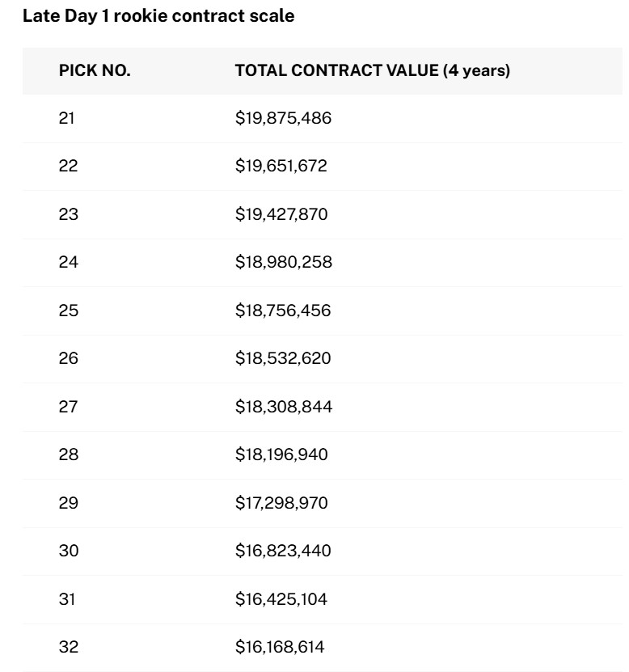Click the $18,308,844 contract value
629x672 pixels.
[x=283, y=407]
